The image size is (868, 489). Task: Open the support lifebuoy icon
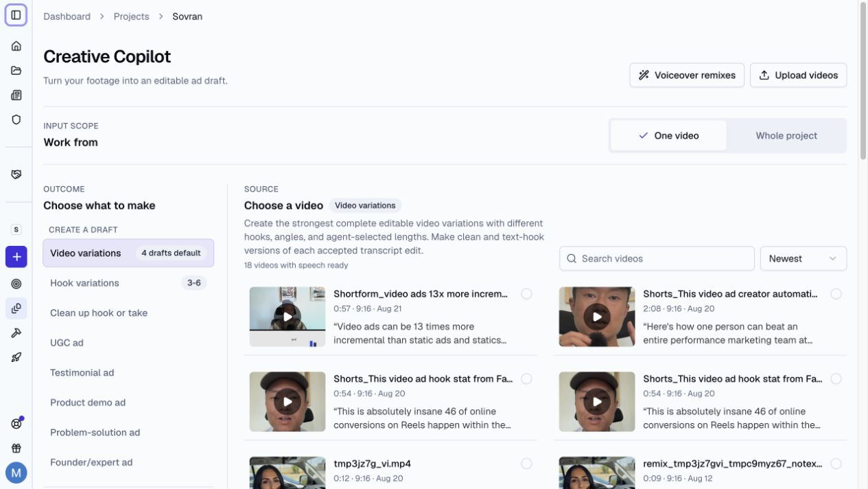tap(16, 424)
